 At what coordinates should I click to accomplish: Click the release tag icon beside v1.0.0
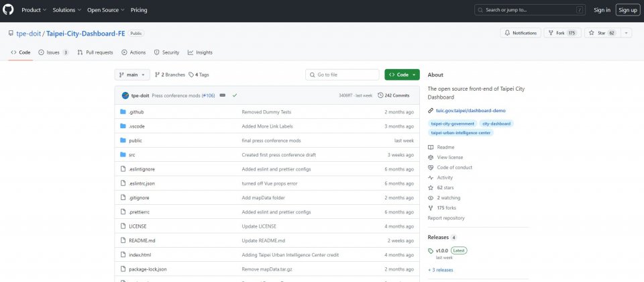click(x=431, y=250)
